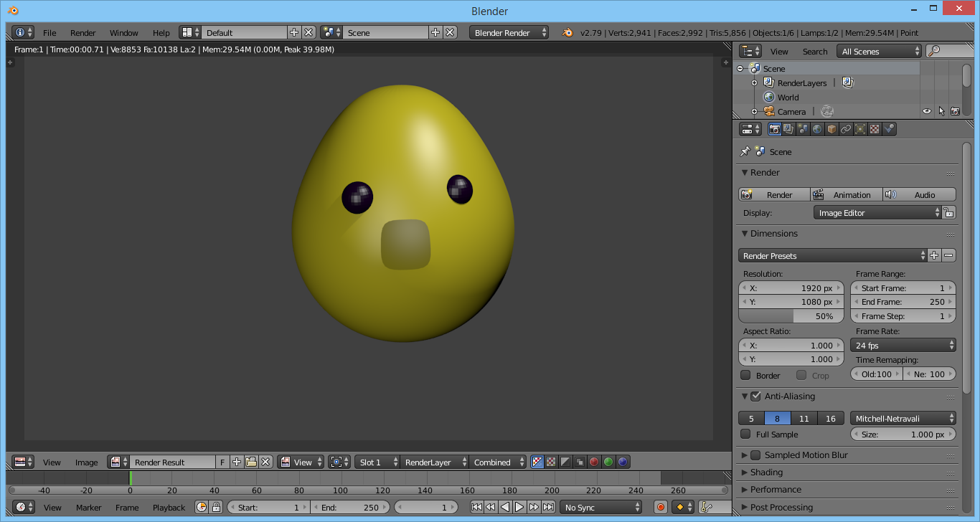This screenshot has height=522, width=980.
Task: Click the Animation render button
Action: (847, 194)
